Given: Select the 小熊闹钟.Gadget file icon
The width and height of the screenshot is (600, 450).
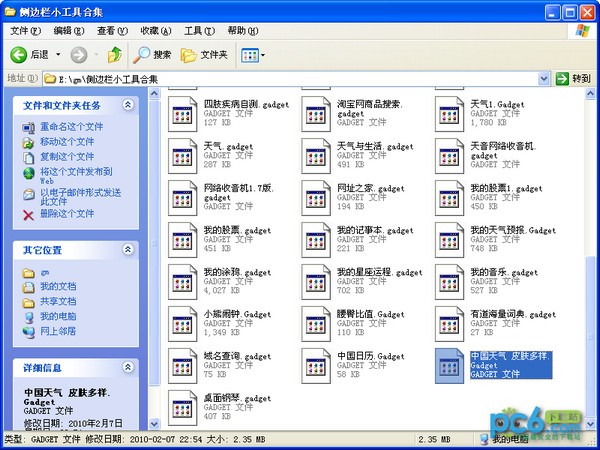Looking at the screenshot, I should (183, 324).
